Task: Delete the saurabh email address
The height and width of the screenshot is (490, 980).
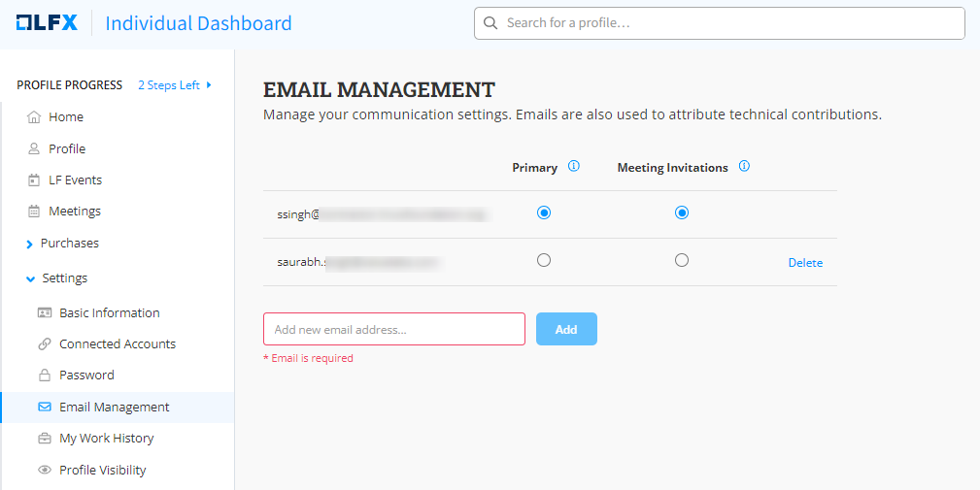Action: pos(805,263)
